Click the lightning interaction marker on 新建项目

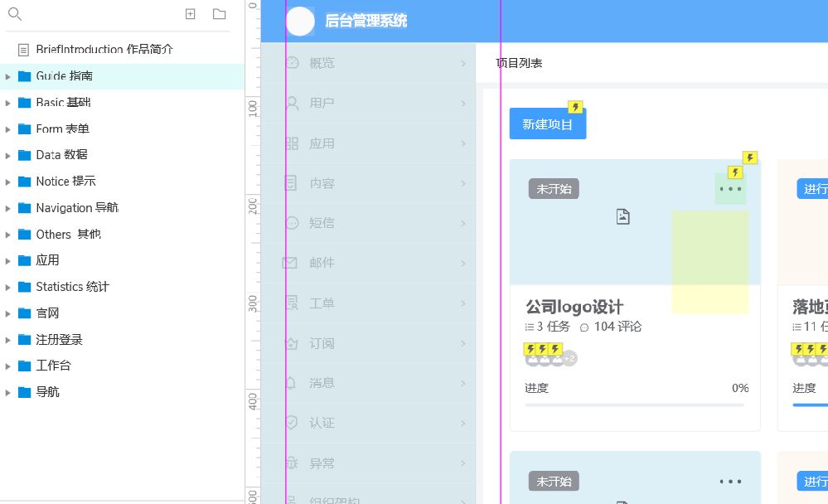pos(575,107)
